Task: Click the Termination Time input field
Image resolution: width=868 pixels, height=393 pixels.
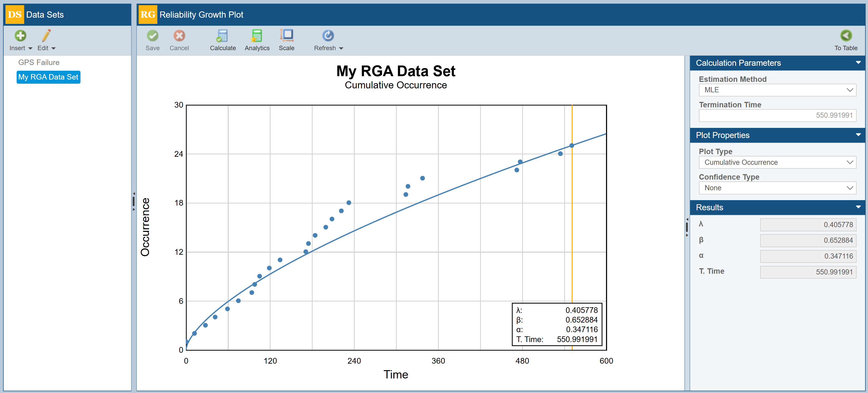Action: coord(777,115)
